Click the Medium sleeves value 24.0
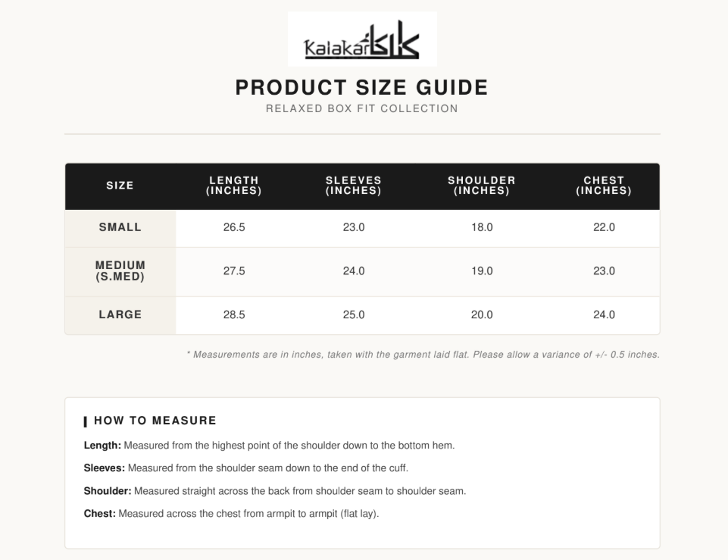Image resolution: width=728 pixels, height=560 pixels. click(354, 271)
